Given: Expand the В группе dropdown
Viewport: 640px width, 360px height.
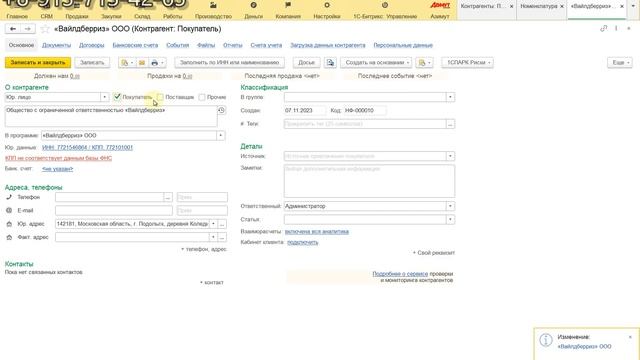Looking at the screenshot, I should 450,97.
